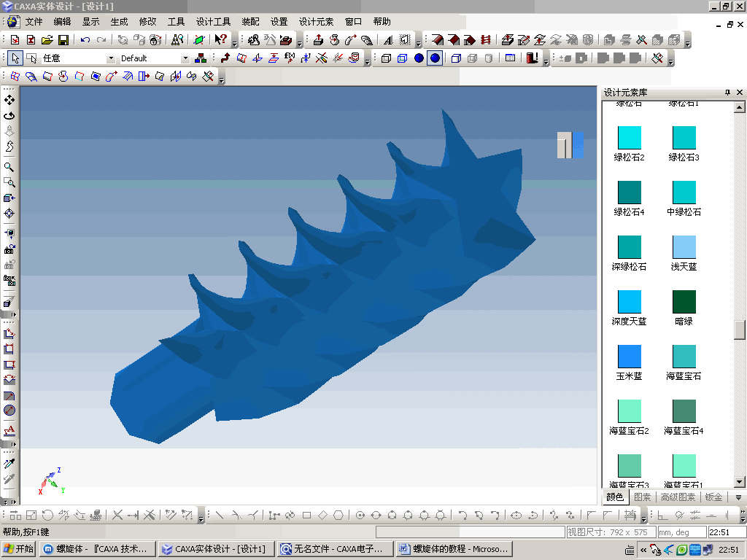This screenshot has height=560, width=747.
Task: Click the zoom window tool
Action: [x=9, y=183]
